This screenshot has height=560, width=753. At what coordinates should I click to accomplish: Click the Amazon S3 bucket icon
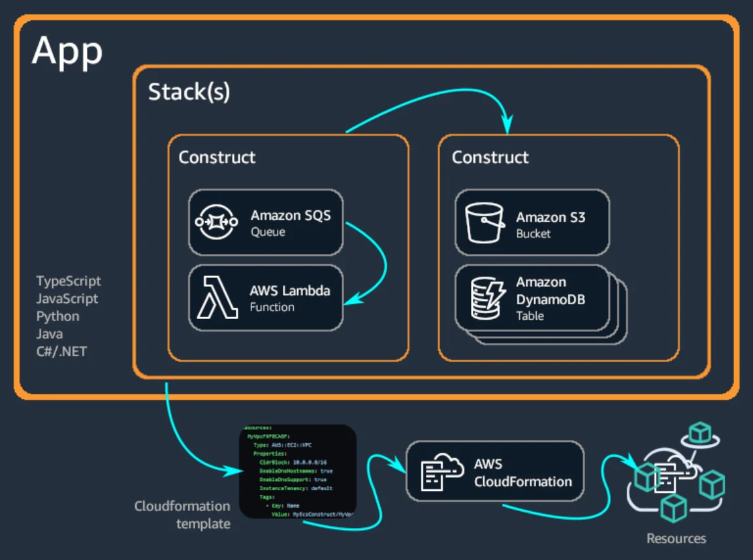(x=485, y=223)
